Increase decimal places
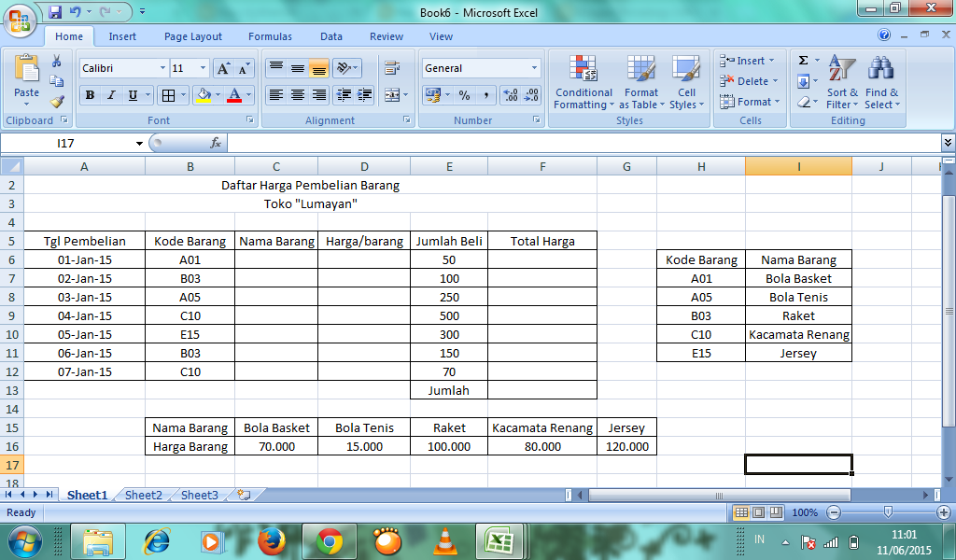This screenshot has width=956, height=560. point(511,95)
